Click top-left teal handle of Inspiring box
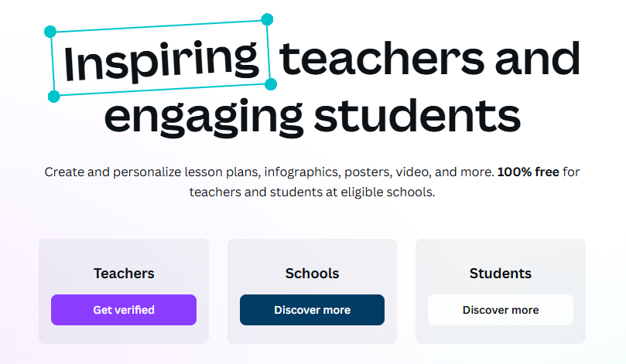Screen dimensions: 626x364 [x=50, y=32]
